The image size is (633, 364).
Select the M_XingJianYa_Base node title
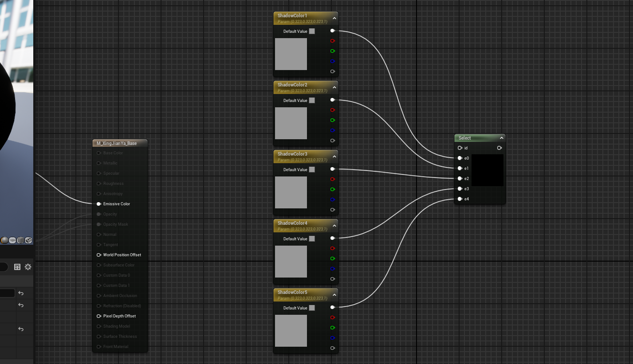point(117,144)
